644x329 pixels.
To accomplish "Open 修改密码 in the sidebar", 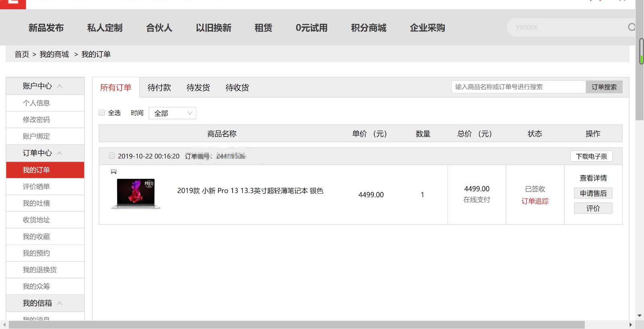I will tap(45, 119).
